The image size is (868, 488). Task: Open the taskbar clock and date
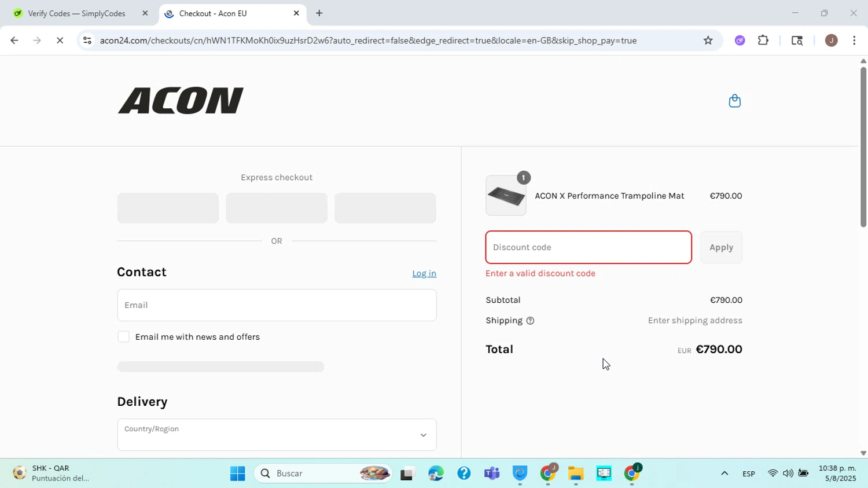pyautogui.click(x=837, y=474)
